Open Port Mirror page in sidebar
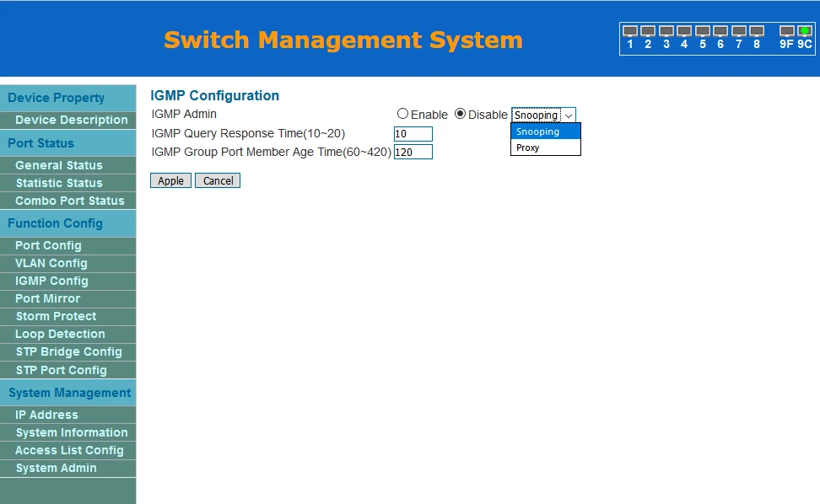This screenshot has width=820, height=504. 48,298
